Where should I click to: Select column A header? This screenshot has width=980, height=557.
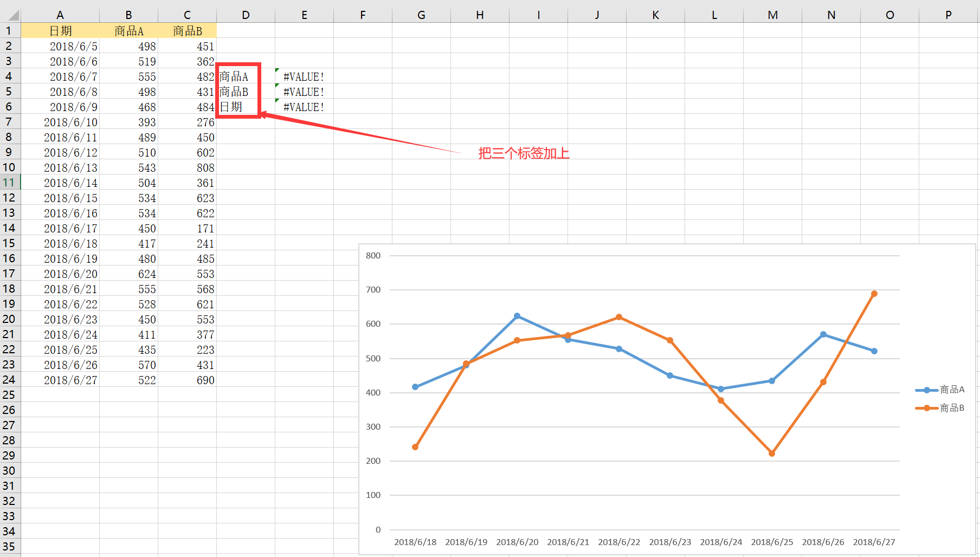pos(60,15)
